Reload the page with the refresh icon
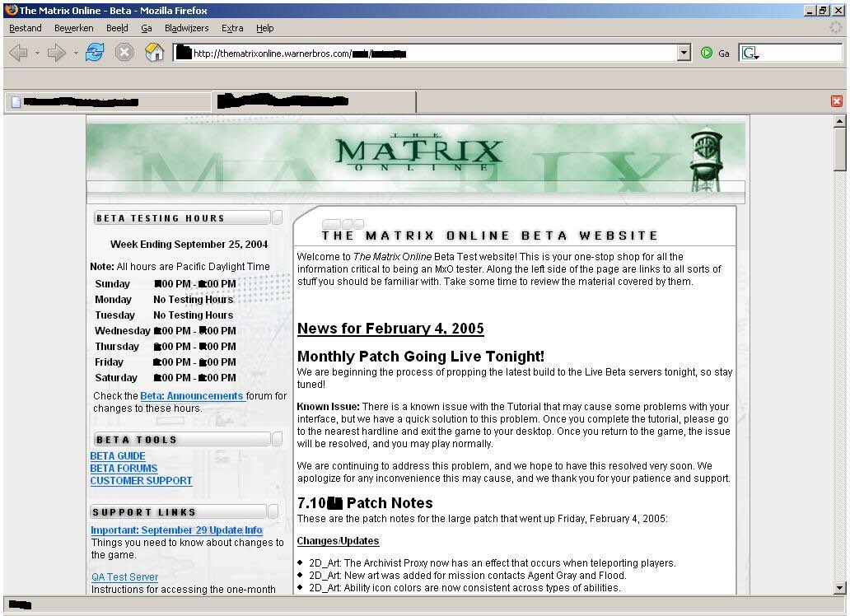The image size is (850, 616). point(96,53)
